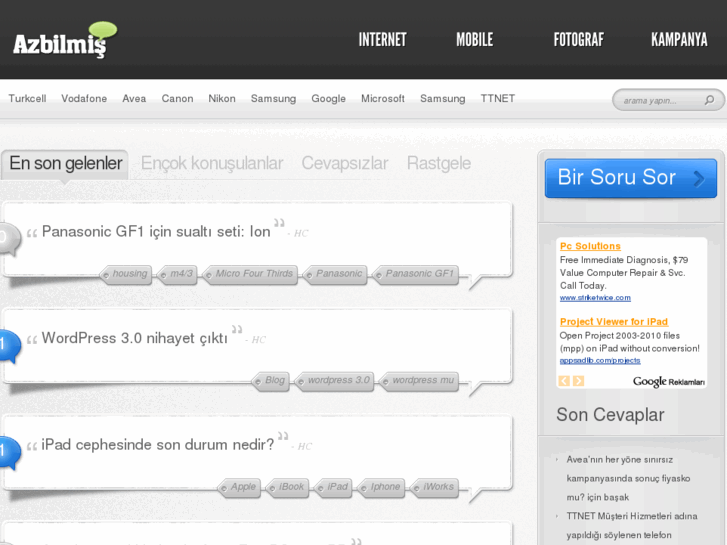Select the m4/3 tag
The height and width of the screenshot is (545, 727).
[x=178, y=274]
